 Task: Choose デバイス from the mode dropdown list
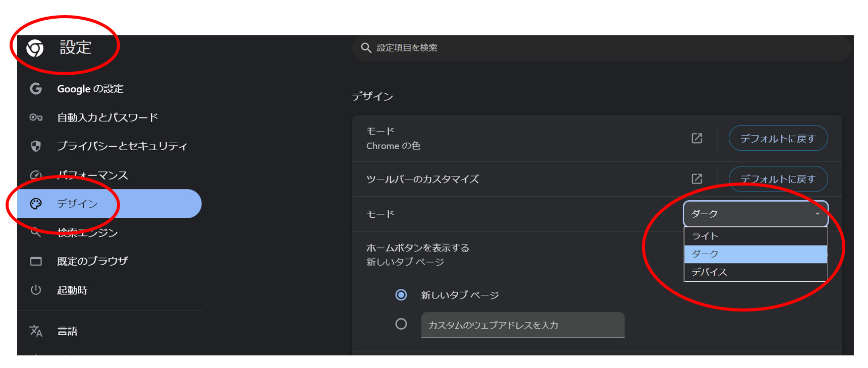(755, 272)
